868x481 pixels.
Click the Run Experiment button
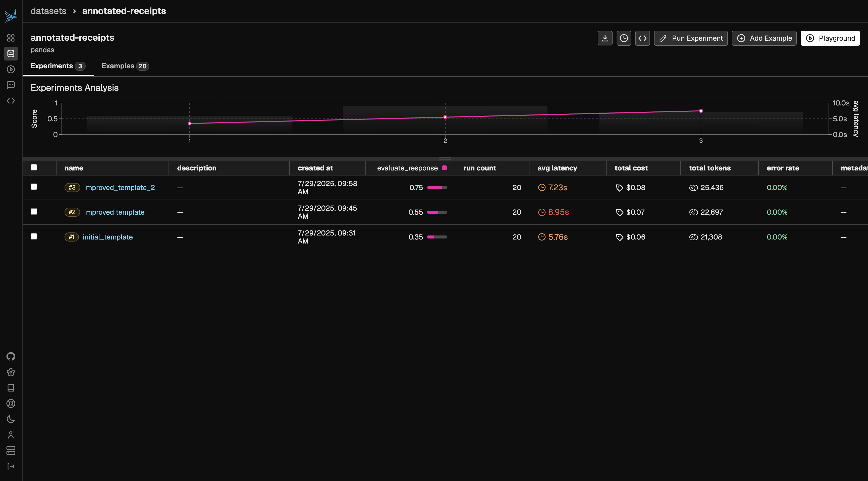[x=690, y=38]
